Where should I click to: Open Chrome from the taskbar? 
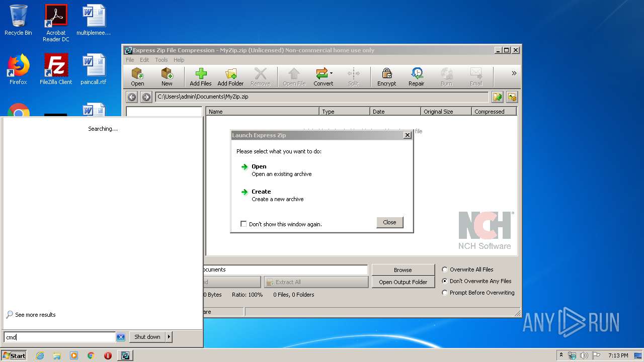pos(91,355)
